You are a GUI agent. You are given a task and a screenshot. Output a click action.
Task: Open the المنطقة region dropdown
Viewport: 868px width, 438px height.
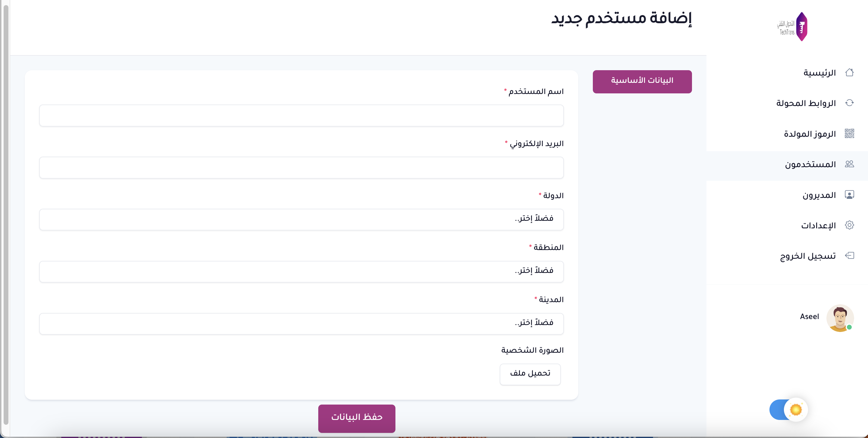(x=301, y=271)
